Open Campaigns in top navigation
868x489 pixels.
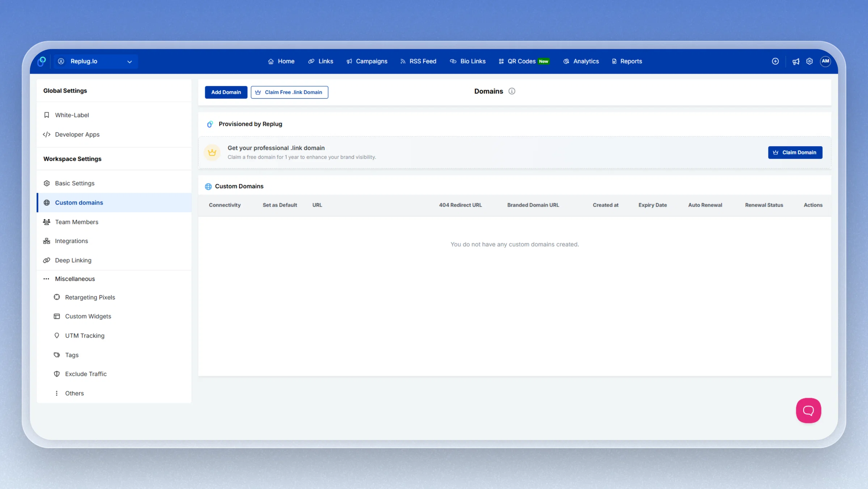(x=367, y=61)
